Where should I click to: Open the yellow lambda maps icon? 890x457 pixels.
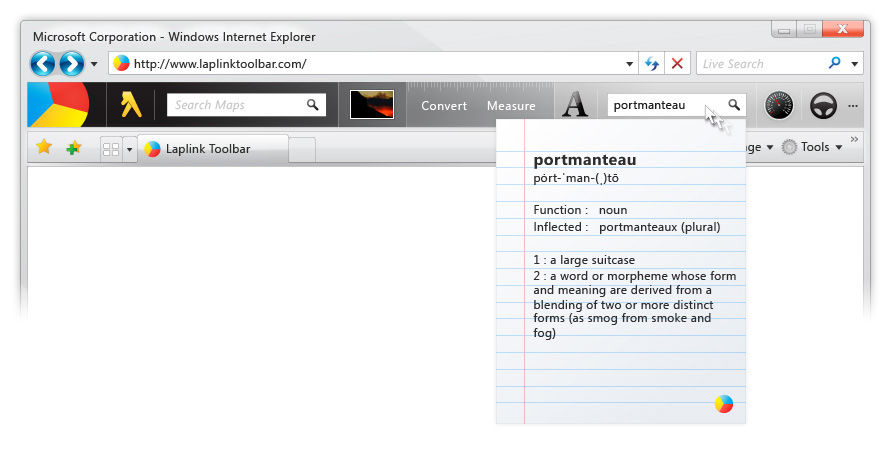[x=131, y=105]
